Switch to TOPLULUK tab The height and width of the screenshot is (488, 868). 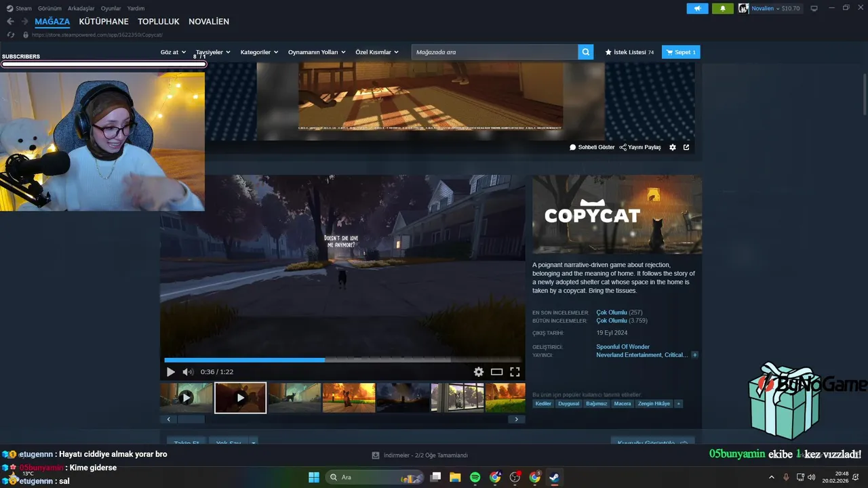(x=159, y=22)
